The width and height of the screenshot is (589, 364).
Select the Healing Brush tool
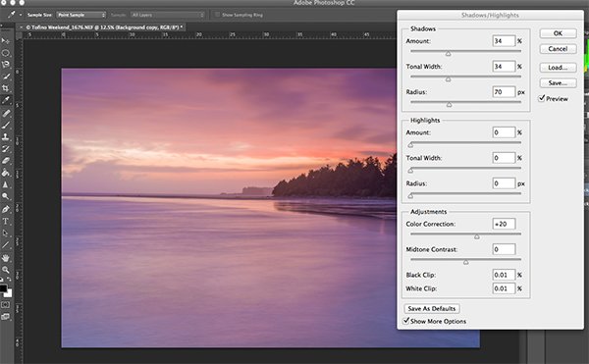tap(5, 113)
